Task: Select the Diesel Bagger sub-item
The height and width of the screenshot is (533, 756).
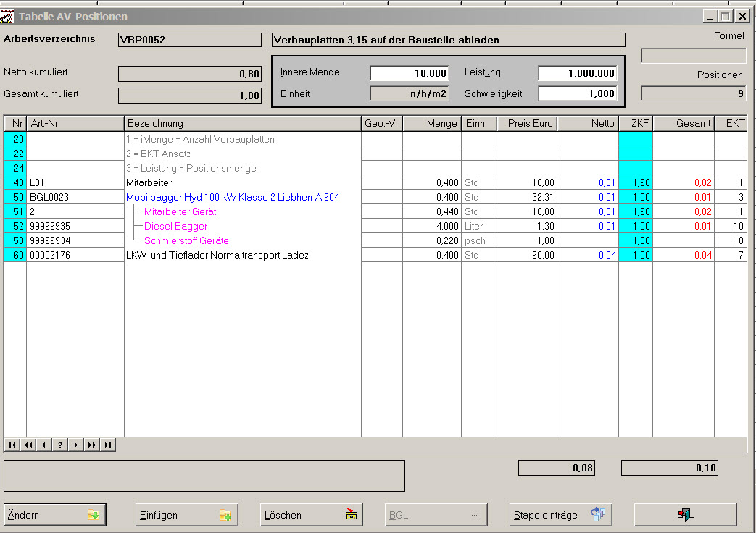Action: click(x=175, y=226)
